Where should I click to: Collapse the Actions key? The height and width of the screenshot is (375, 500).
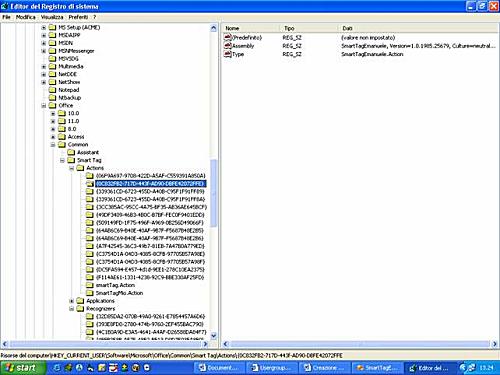coord(72,168)
